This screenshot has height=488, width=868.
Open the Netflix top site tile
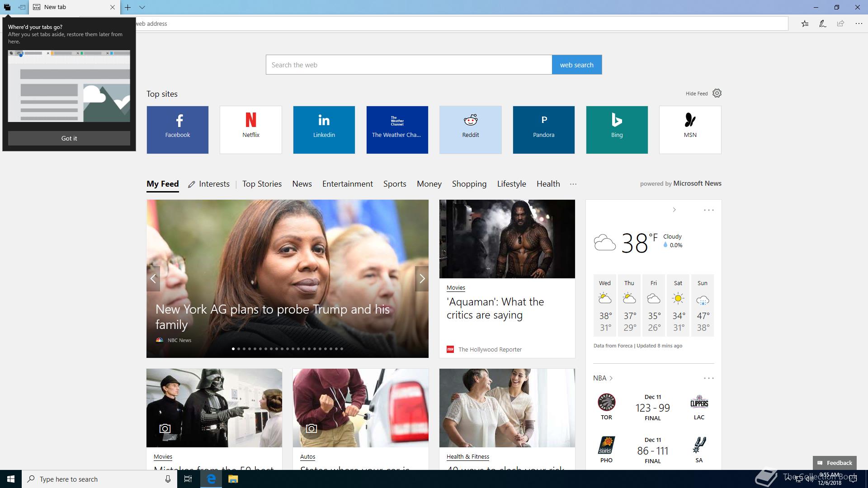[x=251, y=130]
